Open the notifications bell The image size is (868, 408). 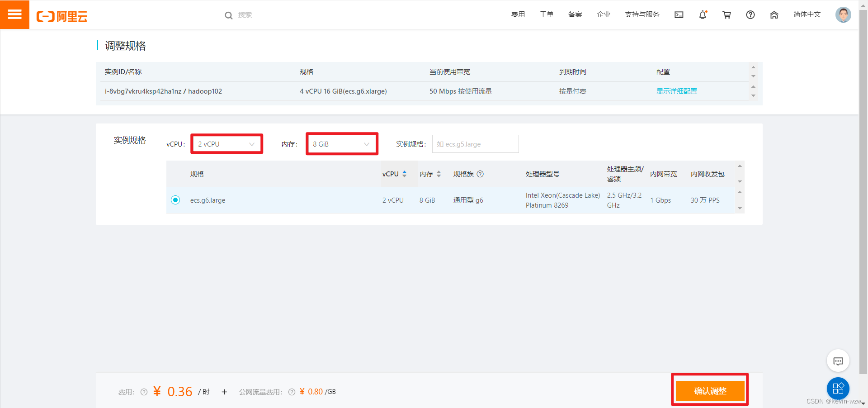(703, 15)
